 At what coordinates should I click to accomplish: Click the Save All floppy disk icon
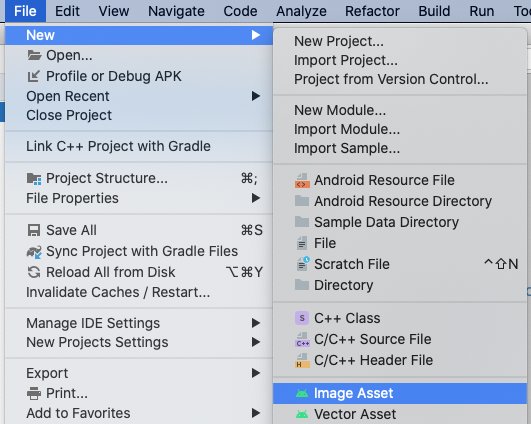tap(34, 230)
